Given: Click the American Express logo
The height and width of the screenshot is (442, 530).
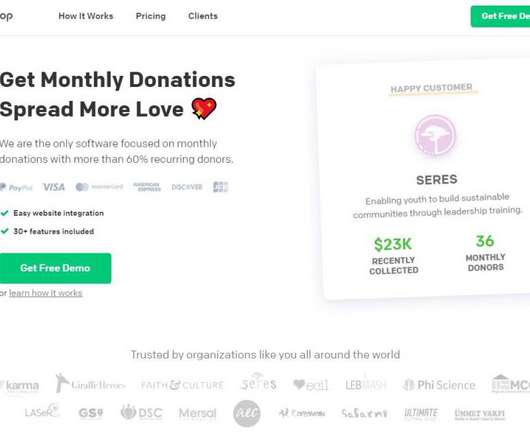Looking at the screenshot, I should tap(147, 187).
